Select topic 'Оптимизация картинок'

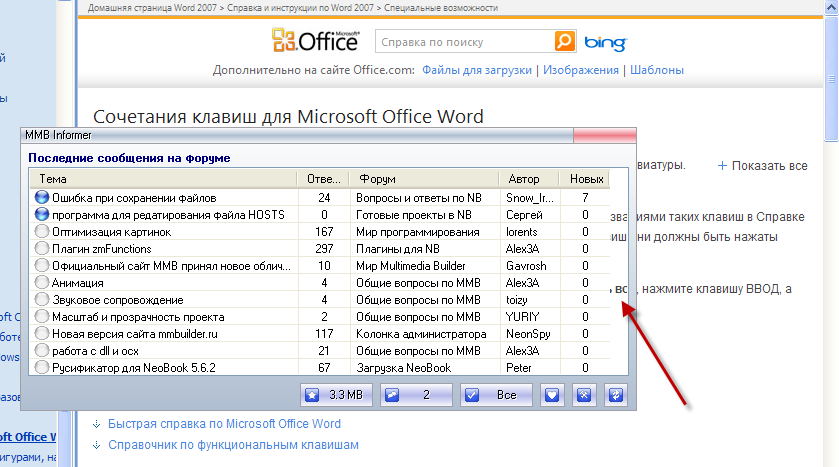[111, 232]
